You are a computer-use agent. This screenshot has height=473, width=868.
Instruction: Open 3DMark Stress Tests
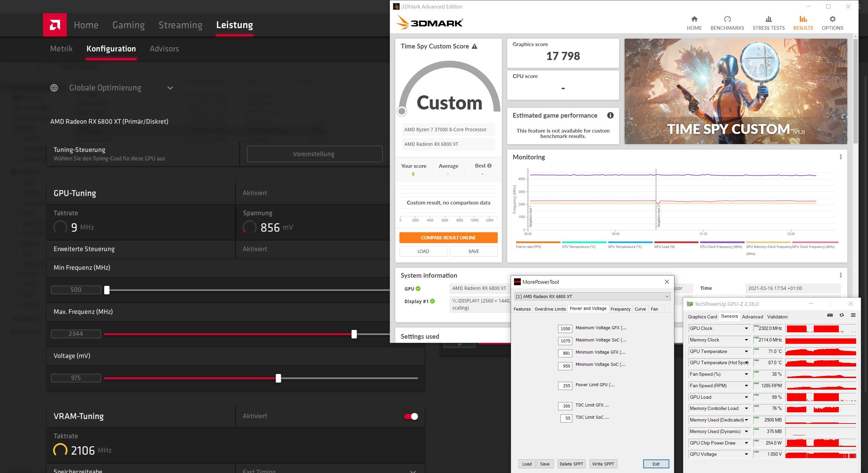(768, 23)
